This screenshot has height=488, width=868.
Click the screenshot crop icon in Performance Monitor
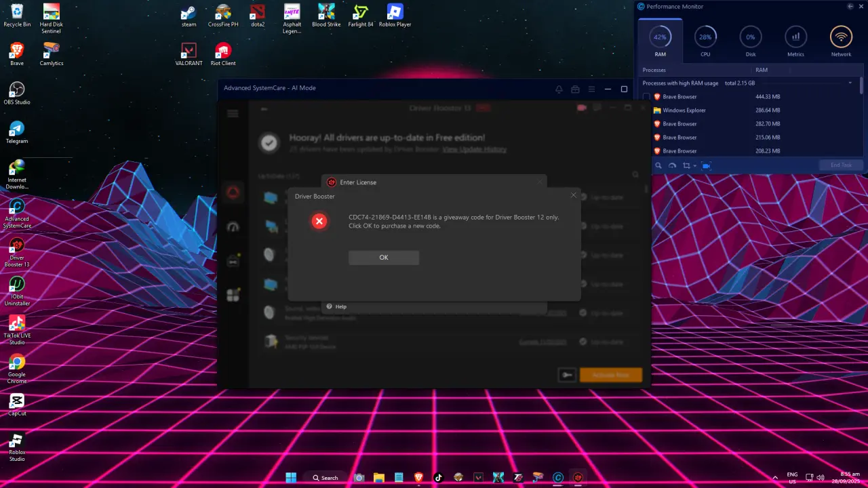coord(686,165)
